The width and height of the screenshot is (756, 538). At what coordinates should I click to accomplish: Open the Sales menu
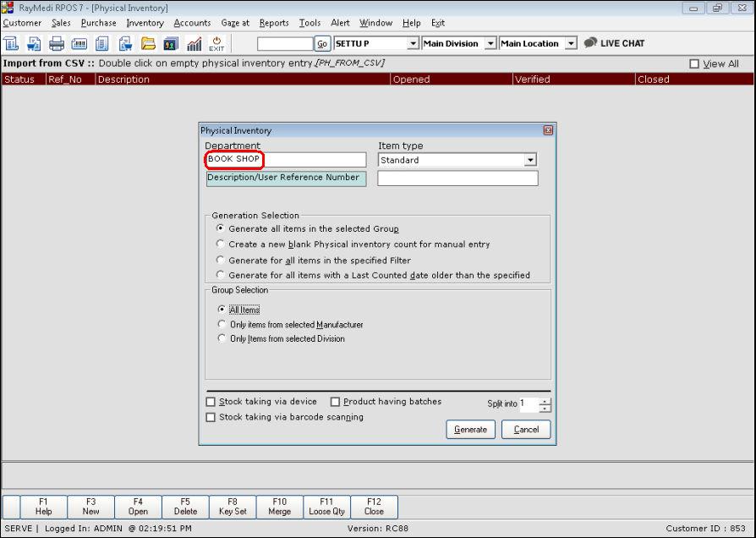point(61,23)
